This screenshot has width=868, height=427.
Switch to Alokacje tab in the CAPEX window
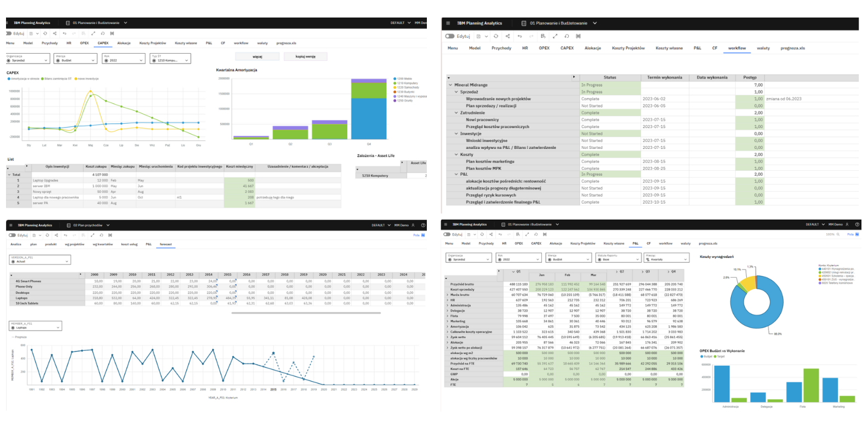pos(124,43)
